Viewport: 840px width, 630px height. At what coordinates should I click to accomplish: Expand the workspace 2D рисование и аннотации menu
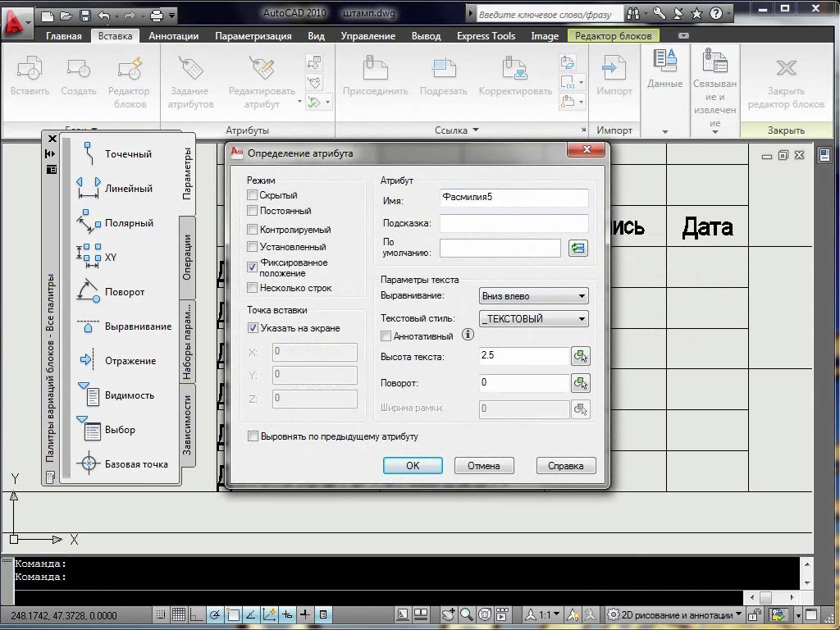674,614
